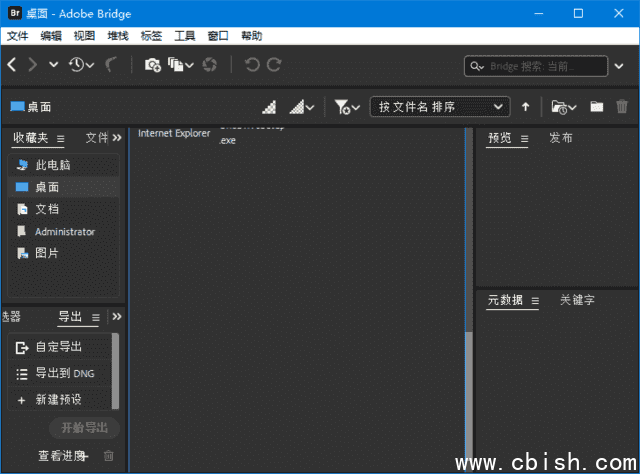
Task: Choose 自定导出 preset
Action: 60,347
